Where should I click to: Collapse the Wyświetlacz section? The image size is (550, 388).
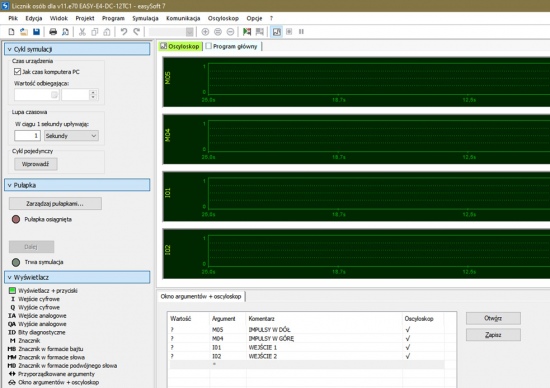9,277
